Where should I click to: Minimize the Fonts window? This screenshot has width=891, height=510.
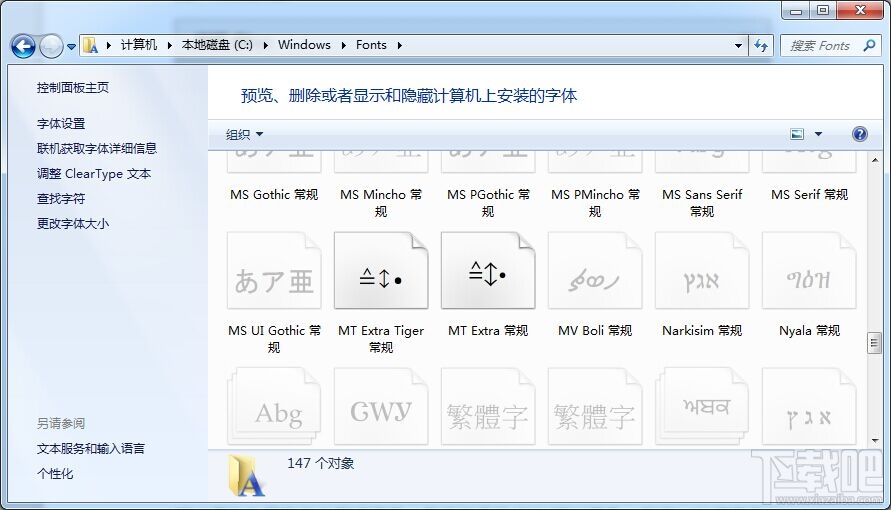[x=796, y=11]
